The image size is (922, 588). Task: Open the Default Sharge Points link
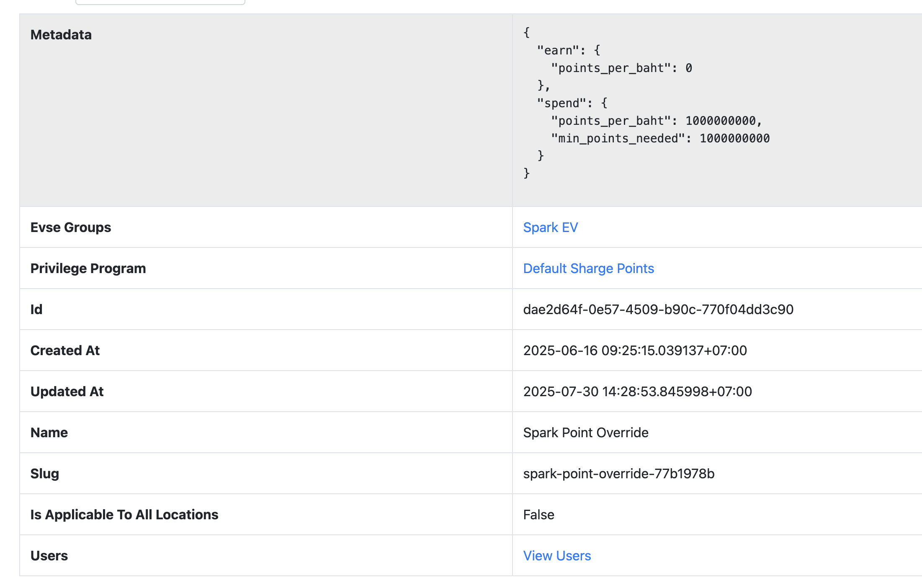[x=588, y=268]
